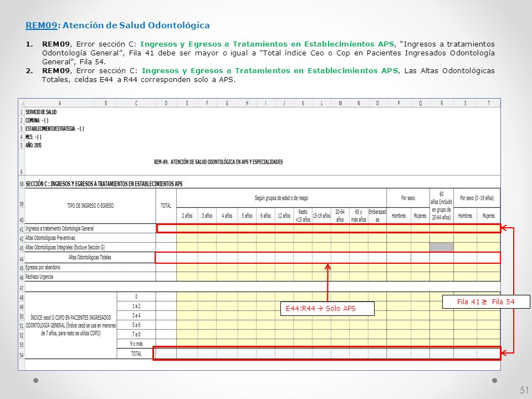Click the "60 años (incluido en grupo...)" header
532x399 pixels.
click(442, 206)
